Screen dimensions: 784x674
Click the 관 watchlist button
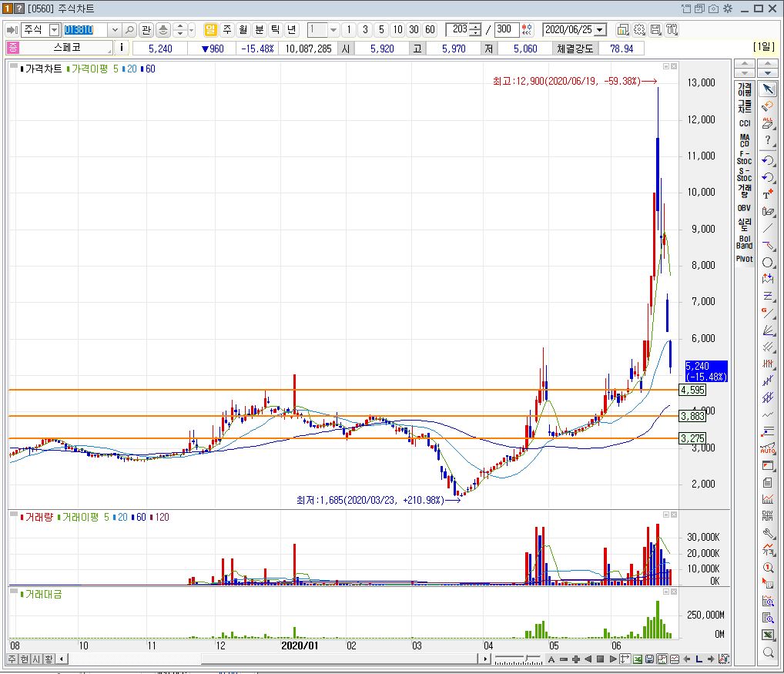click(x=146, y=30)
